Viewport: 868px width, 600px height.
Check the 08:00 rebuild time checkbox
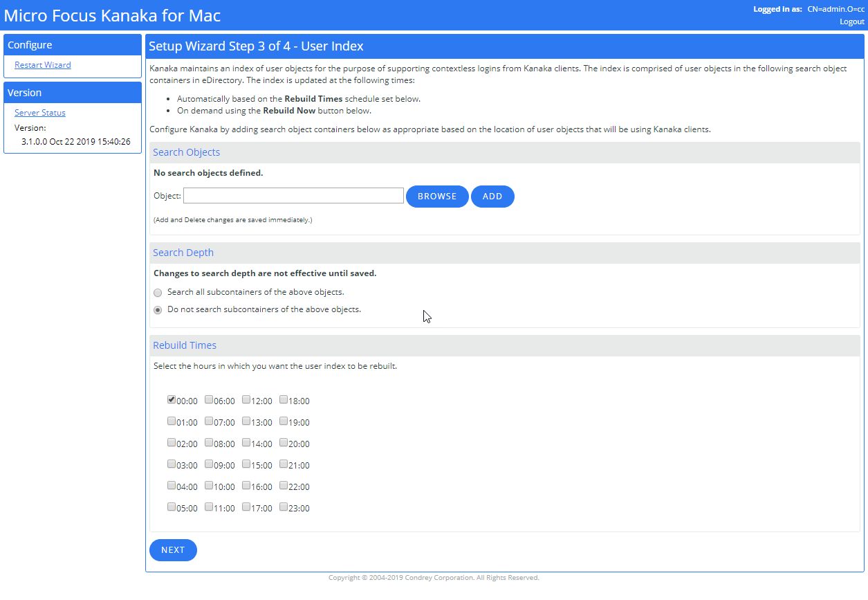209,442
